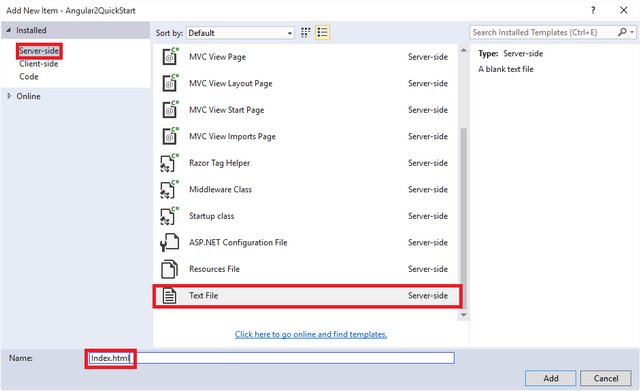640x391 pixels.
Task: Click the Add button
Action: coord(550,378)
